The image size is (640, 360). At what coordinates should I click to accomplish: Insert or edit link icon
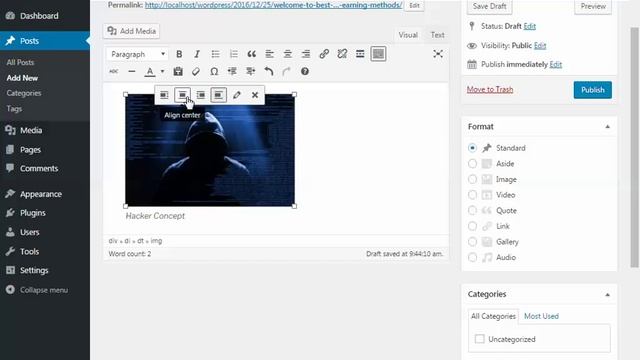[324, 54]
